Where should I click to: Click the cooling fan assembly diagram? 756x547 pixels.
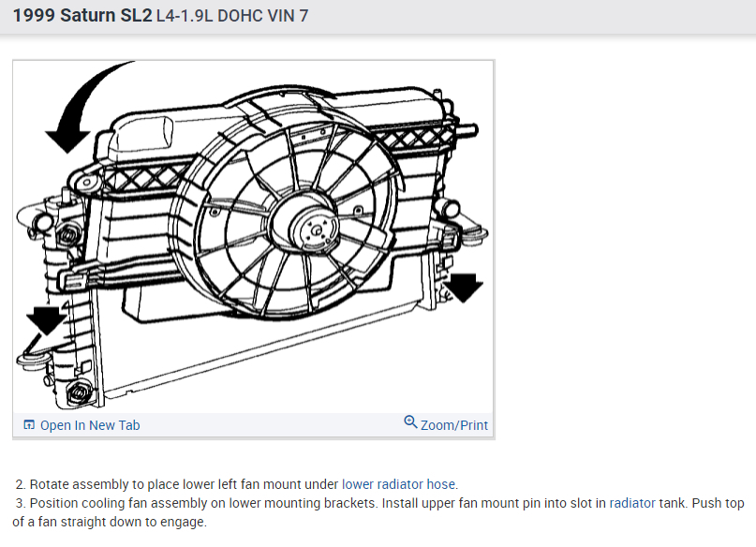point(253,236)
